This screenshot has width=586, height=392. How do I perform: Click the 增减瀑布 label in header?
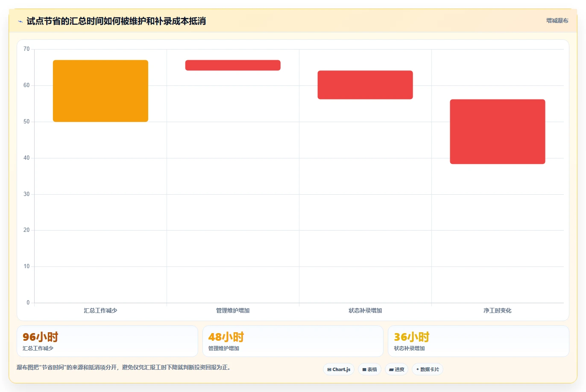point(557,20)
